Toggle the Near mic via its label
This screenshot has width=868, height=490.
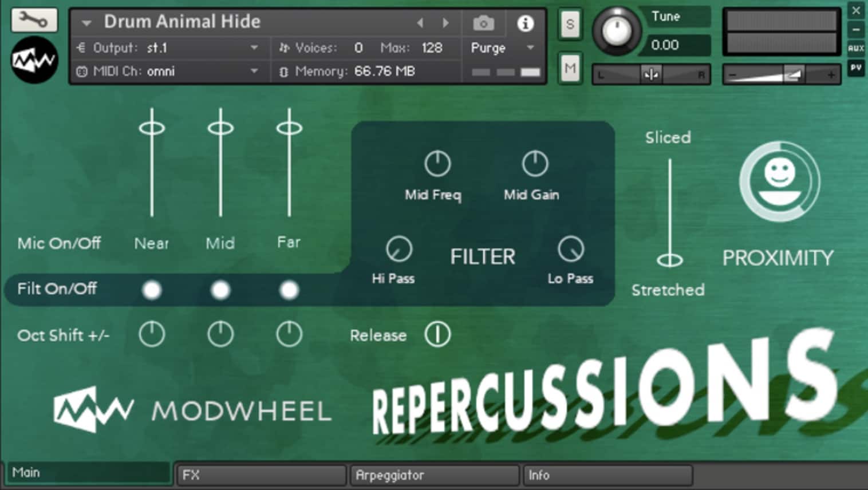(x=152, y=243)
